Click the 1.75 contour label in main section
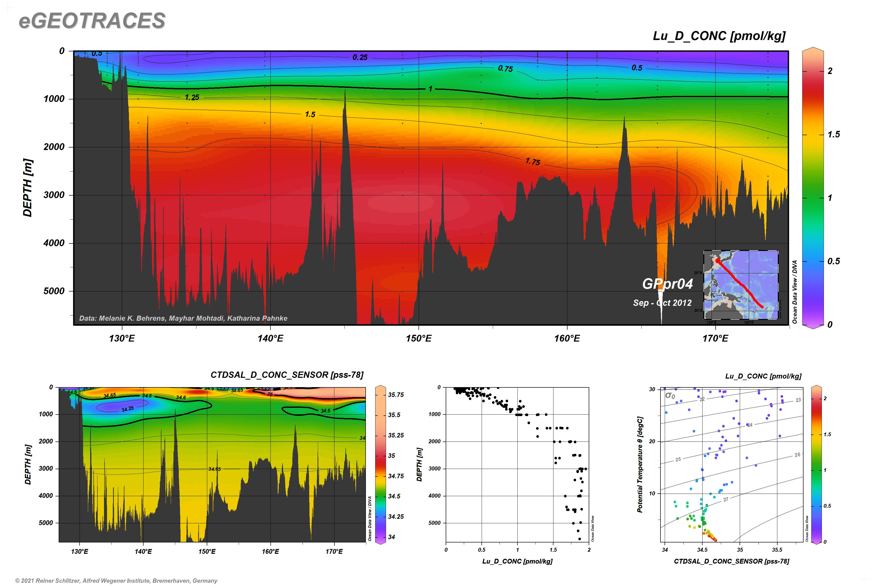The width and height of the screenshot is (873, 588). coord(533,162)
